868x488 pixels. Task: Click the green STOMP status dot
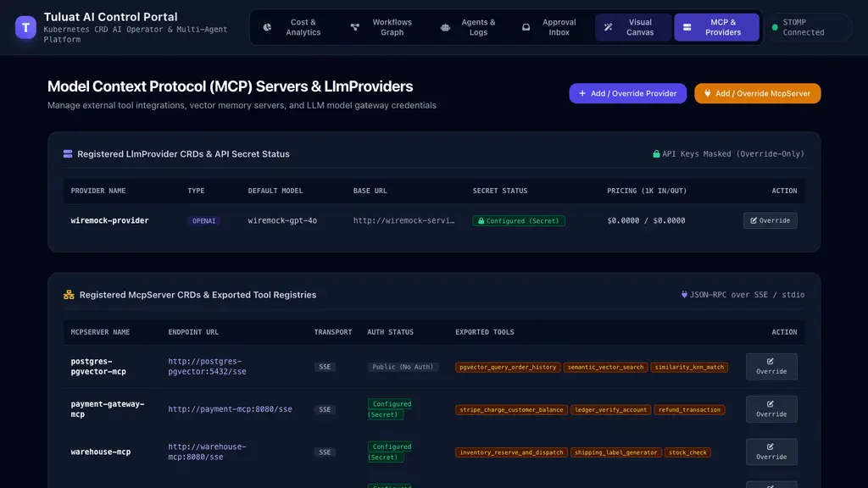click(x=775, y=27)
